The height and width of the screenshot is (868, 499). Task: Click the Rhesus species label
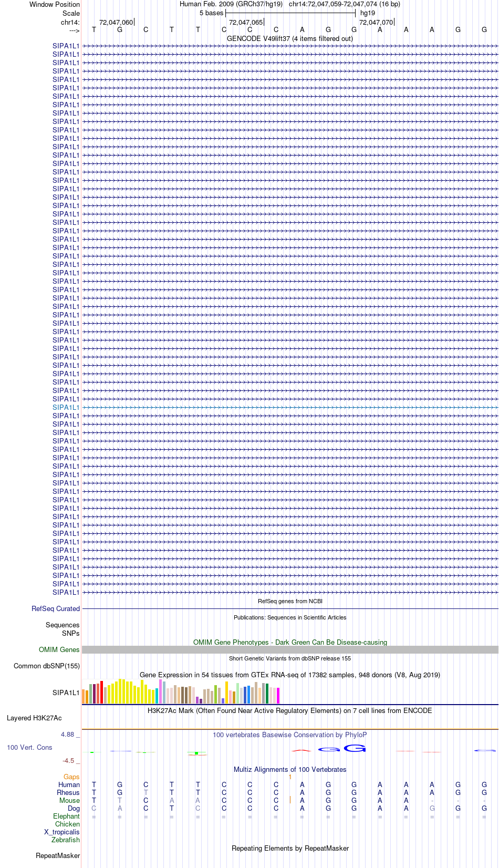pos(68,792)
